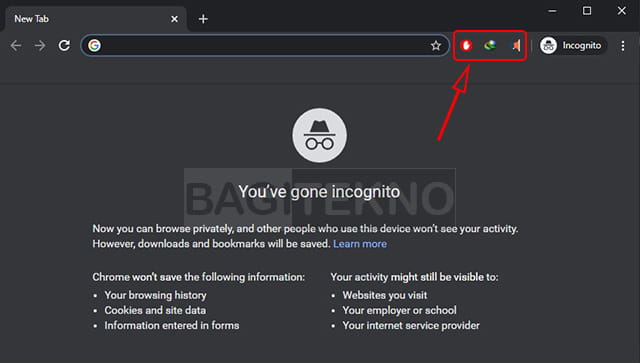Open the red hand ad-blocker extension
The height and width of the screenshot is (363, 640).
[466, 45]
